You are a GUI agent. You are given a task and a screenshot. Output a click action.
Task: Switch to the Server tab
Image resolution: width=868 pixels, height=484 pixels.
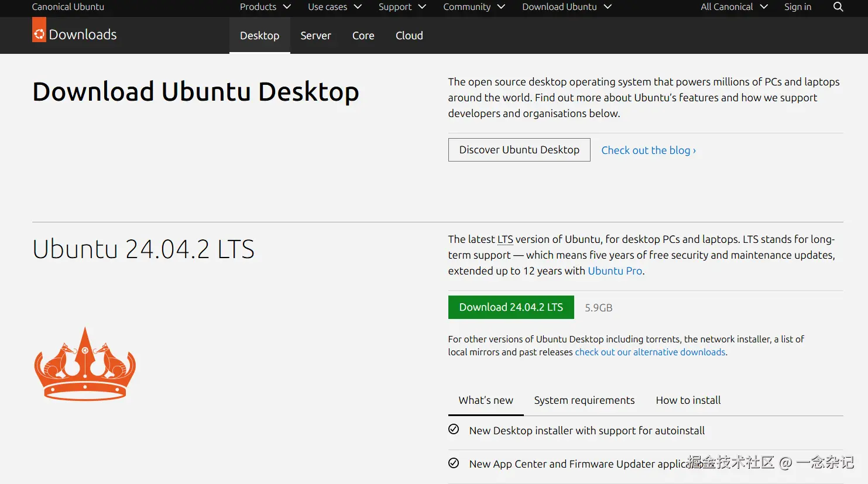315,35
